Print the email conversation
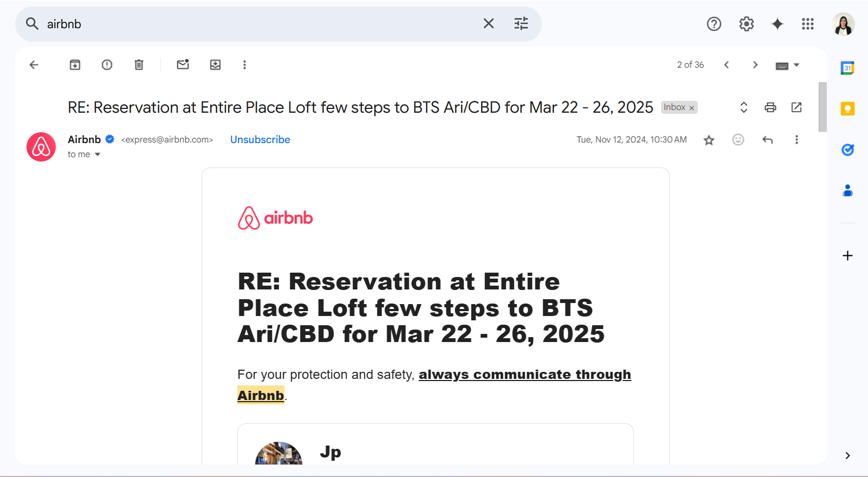 (770, 107)
